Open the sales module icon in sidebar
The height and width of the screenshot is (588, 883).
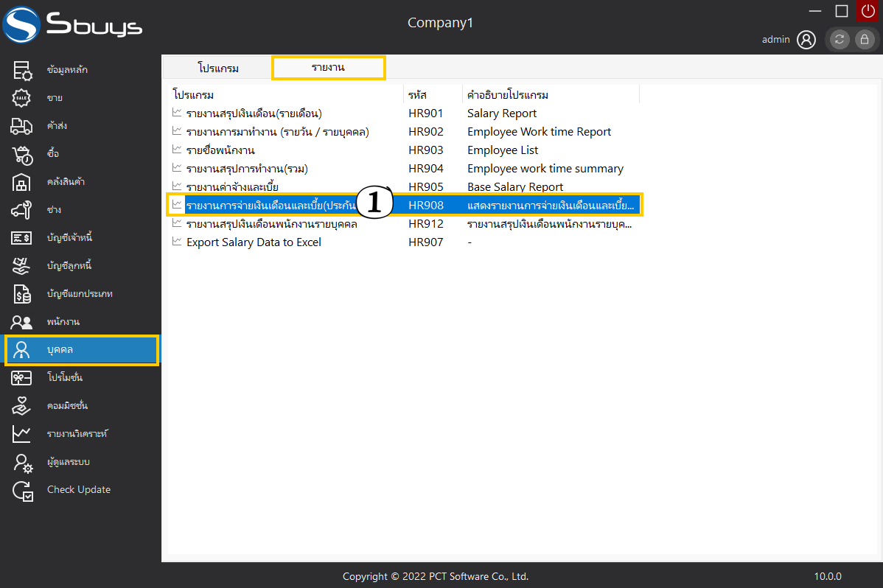[21, 97]
